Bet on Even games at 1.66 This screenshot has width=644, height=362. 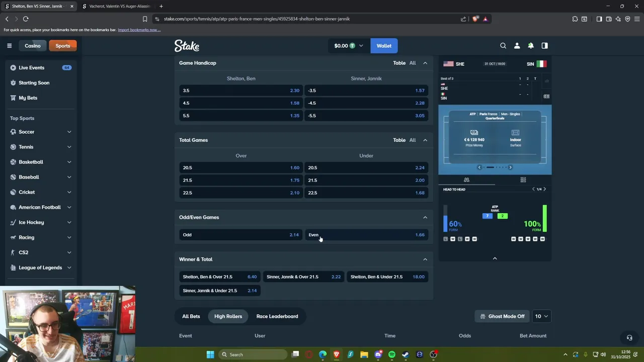pyautogui.click(x=366, y=235)
